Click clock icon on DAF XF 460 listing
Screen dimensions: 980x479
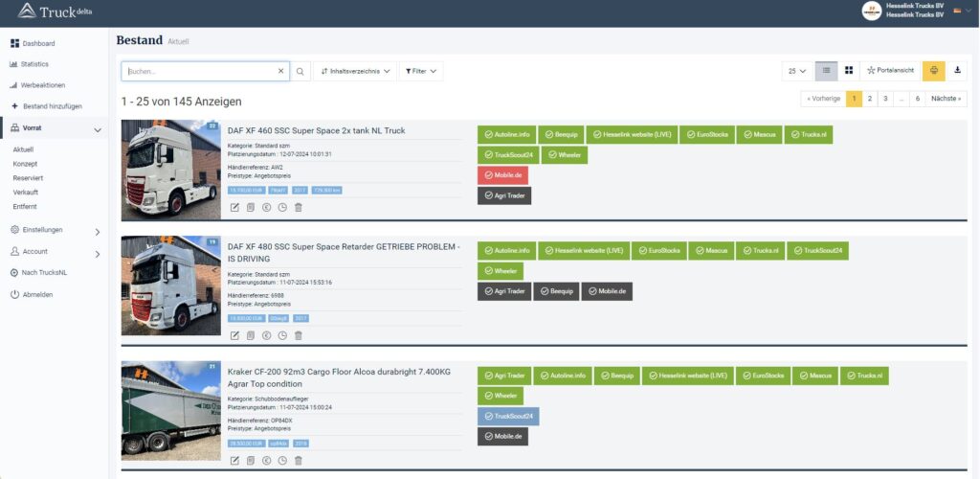click(x=282, y=207)
